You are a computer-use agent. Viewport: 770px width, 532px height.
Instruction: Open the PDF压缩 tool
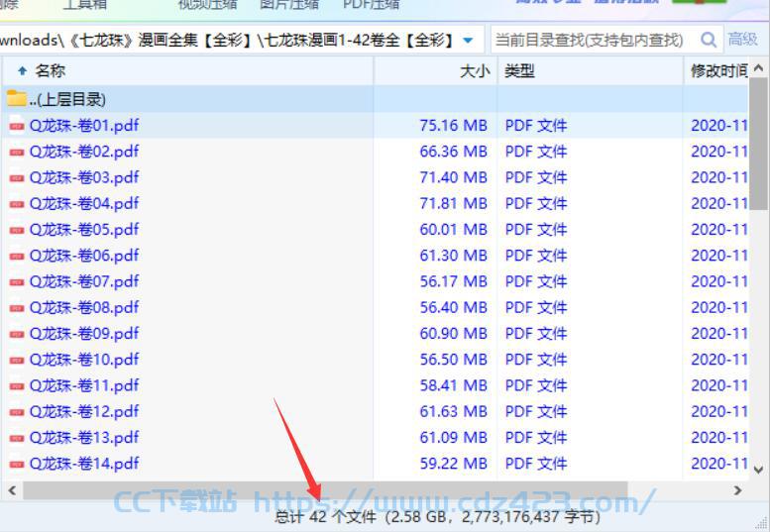tap(371, 4)
